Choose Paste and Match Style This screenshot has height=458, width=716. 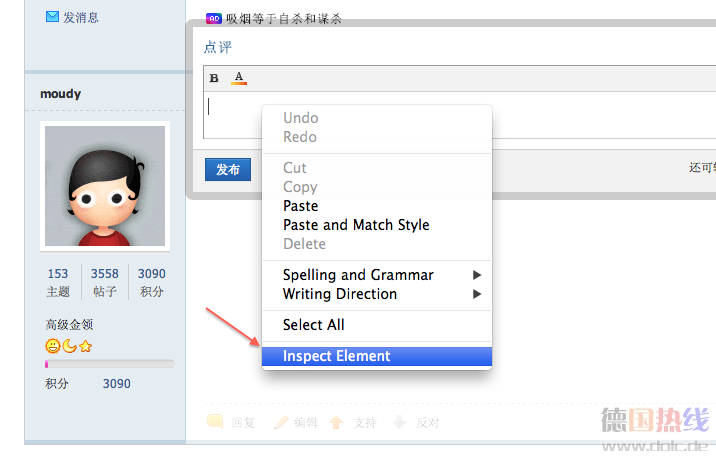356,225
